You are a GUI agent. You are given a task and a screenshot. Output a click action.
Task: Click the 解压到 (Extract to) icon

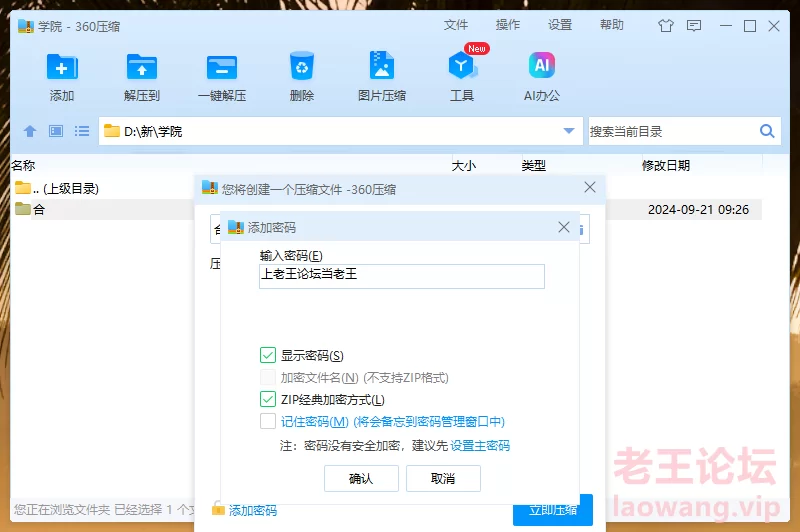[x=142, y=68]
